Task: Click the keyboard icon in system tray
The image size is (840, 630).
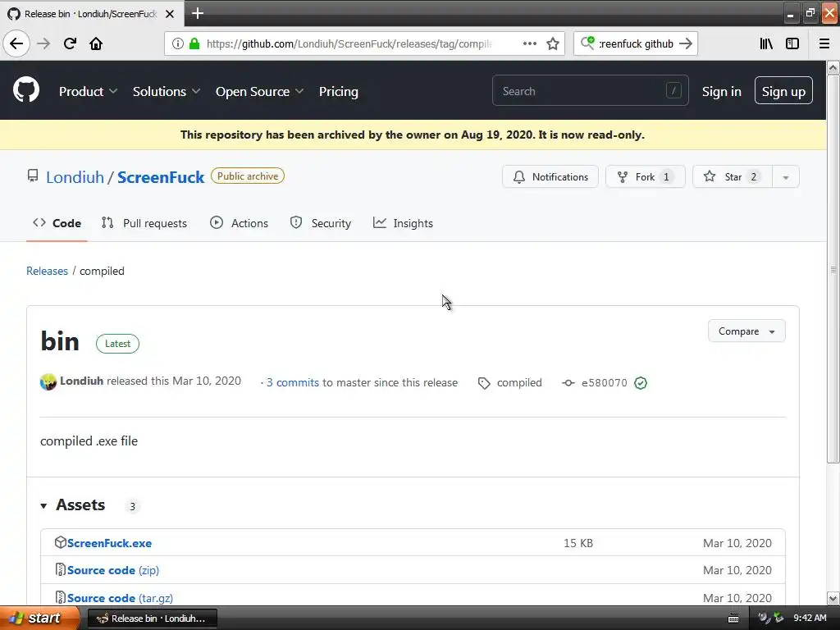Action: point(733,619)
